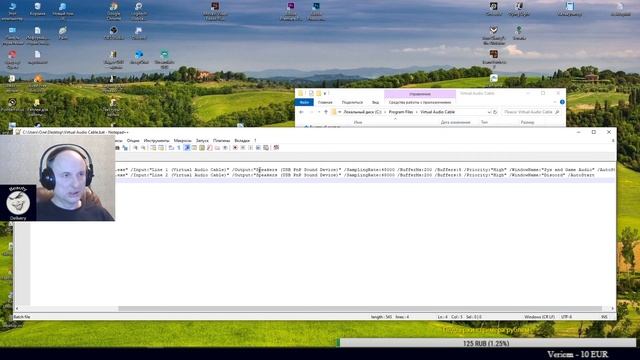Open the Вкладки menu in Notepad++
The height and width of the screenshot is (360, 640).
pyautogui.click(x=242, y=140)
